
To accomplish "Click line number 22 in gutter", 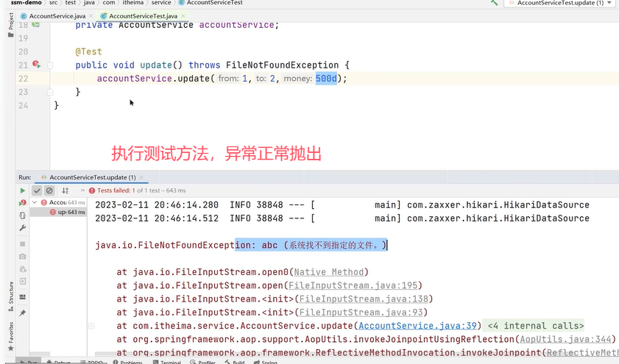I will tap(24, 79).
